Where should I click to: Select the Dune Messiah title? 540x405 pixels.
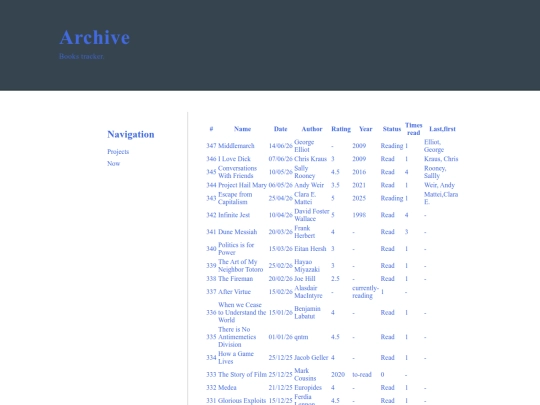coord(238,232)
